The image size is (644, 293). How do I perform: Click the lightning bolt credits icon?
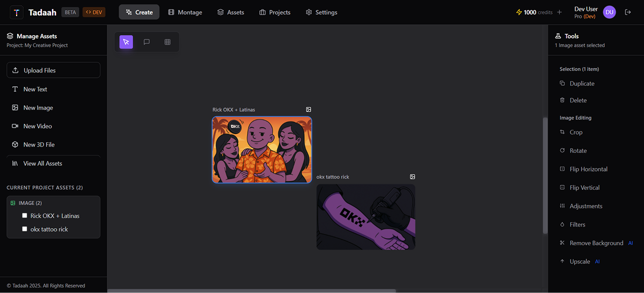pyautogui.click(x=518, y=12)
